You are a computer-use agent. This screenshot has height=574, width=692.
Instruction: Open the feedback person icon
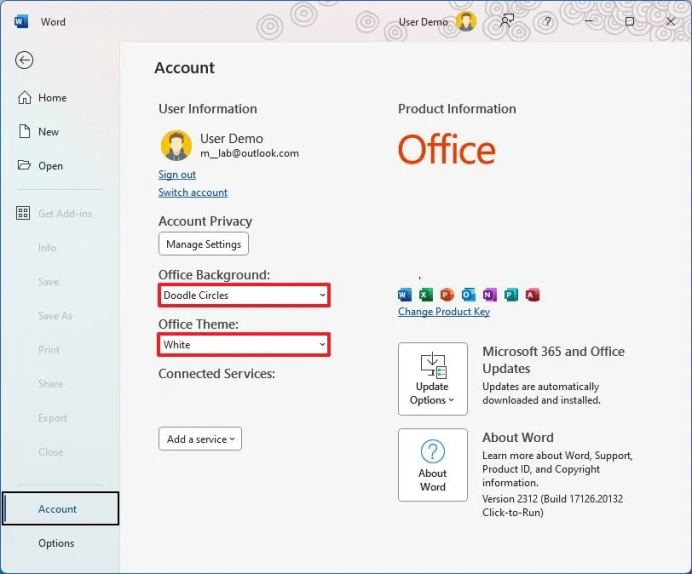pos(507,21)
